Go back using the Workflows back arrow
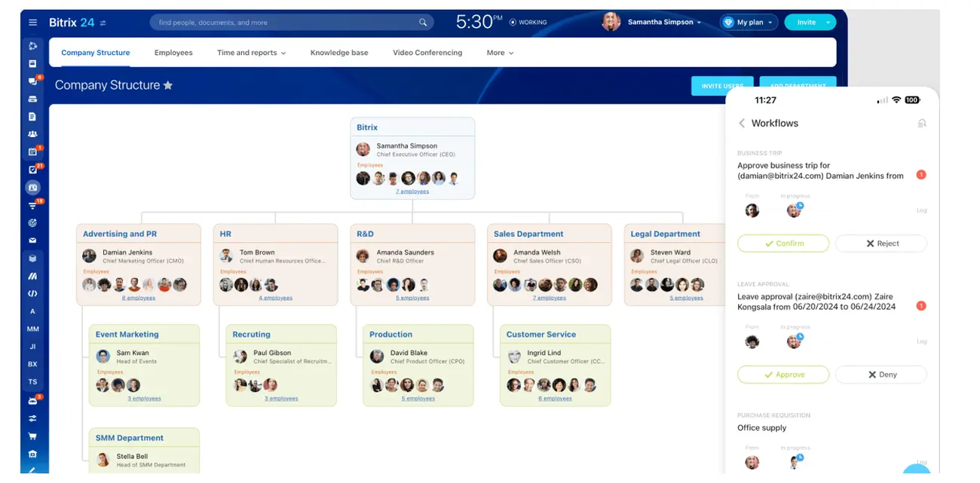 (x=742, y=124)
